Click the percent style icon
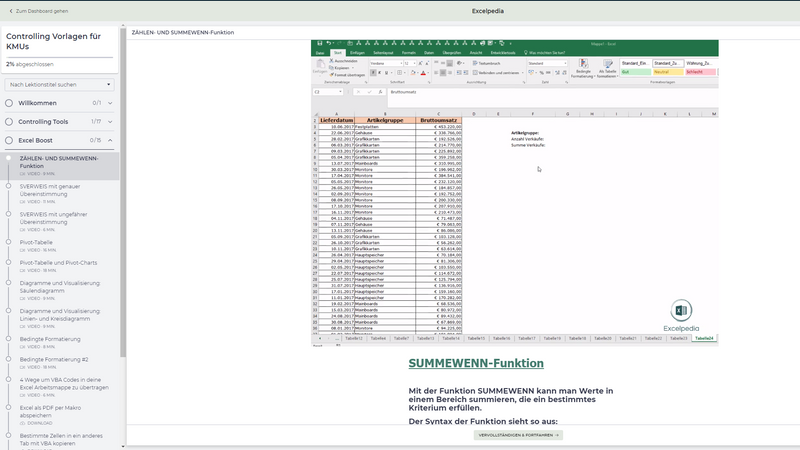 point(541,73)
